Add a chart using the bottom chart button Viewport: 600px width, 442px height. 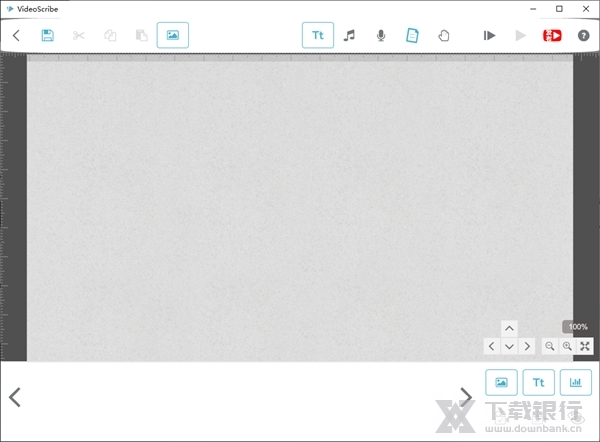pos(576,382)
